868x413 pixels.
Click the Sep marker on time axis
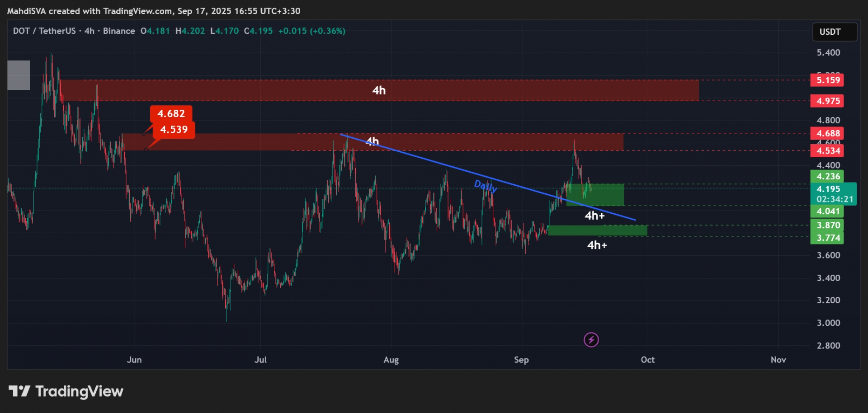pos(521,360)
